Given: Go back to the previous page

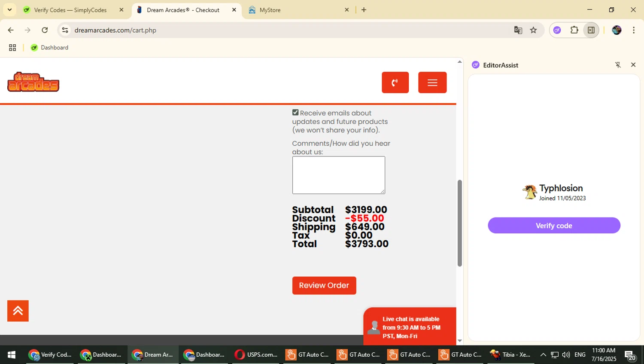Looking at the screenshot, I should coord(11,30).
